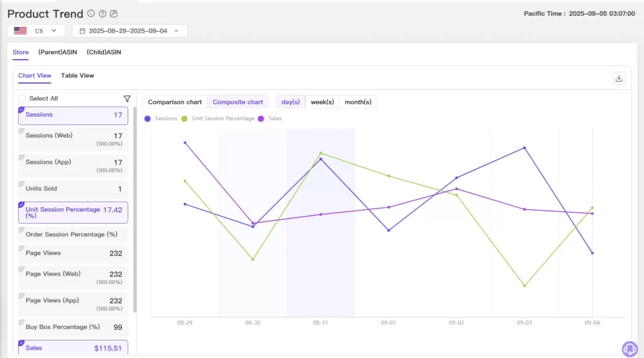Check the Select All checkbox
The width and height of the screenshot is (644, 358).
(x=22, y=99)
